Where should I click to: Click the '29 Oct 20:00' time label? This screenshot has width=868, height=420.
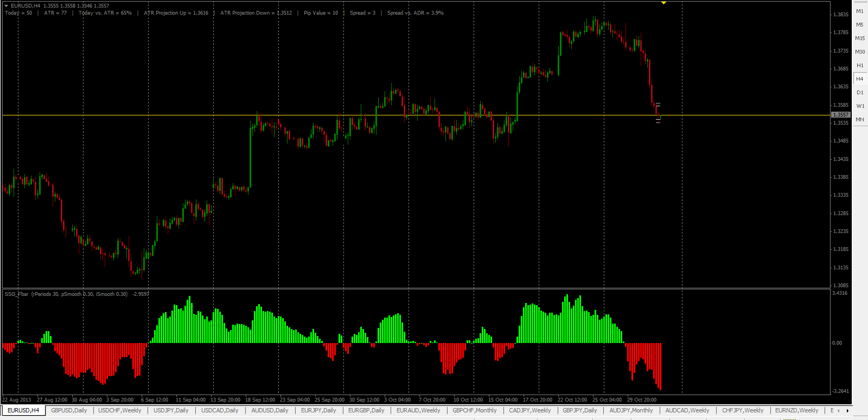click(x=642, y=400)
